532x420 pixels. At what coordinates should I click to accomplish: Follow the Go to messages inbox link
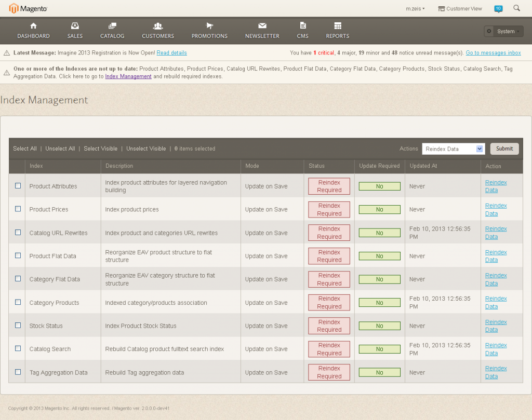(x=493, y=52)
